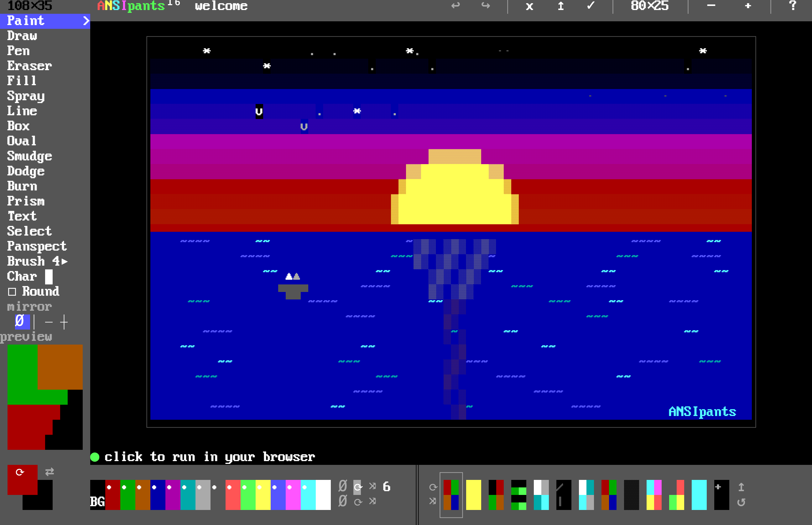812x525 pixels.
Task: Select the cyan-magenta-yellow-red brush preset
Action: 654,495
